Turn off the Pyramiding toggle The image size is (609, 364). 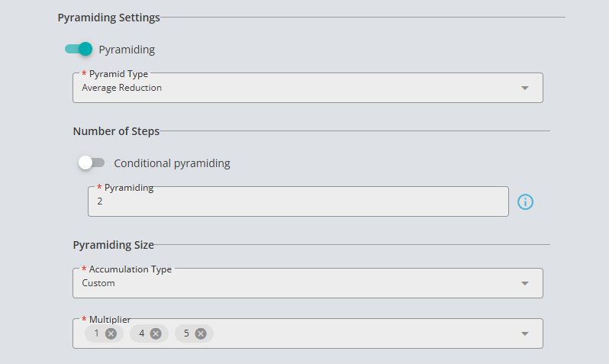79,49
